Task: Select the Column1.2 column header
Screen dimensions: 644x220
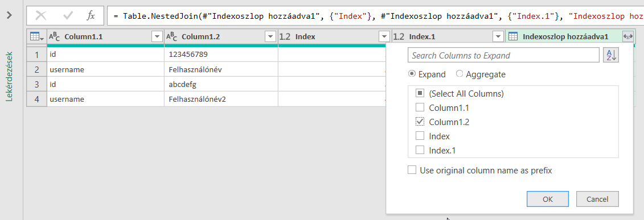Action: (x=221, y=36)
